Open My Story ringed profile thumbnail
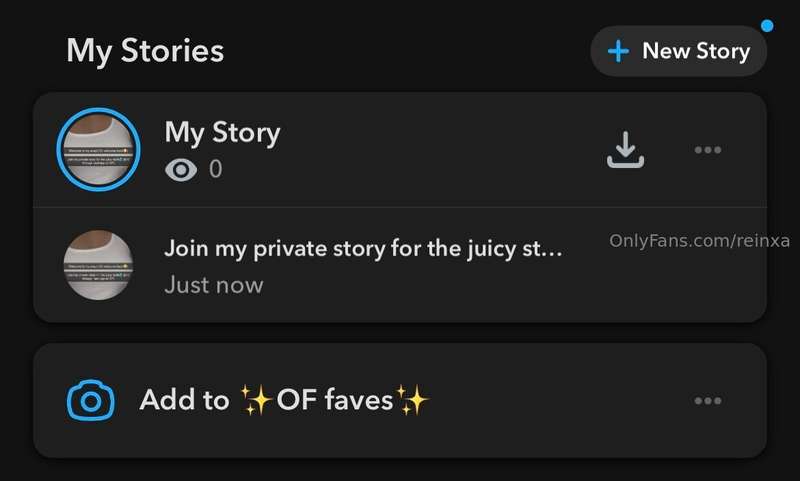 98,149
